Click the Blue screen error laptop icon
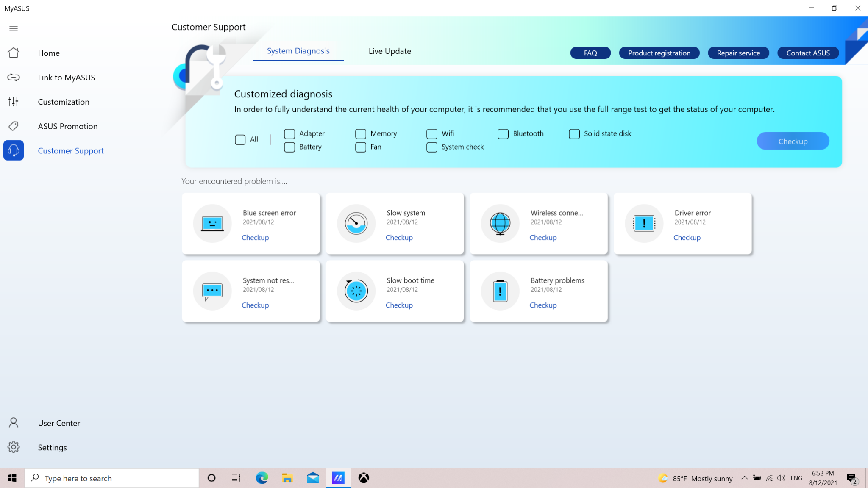This screenshot has height=488, width=868. tap(212, 223)
